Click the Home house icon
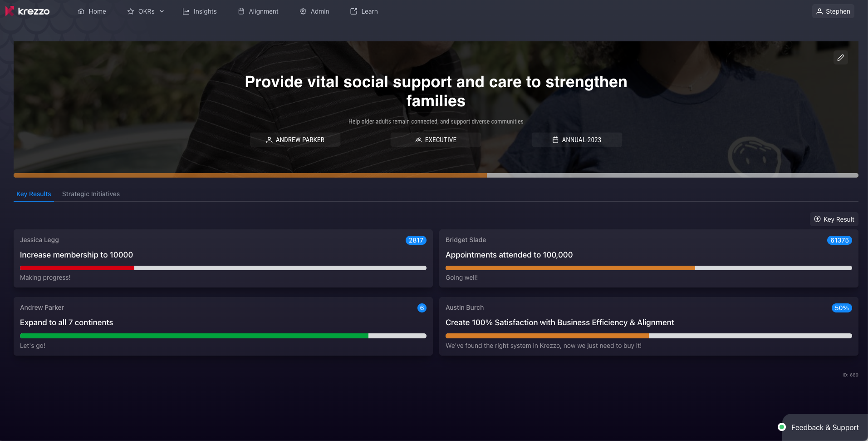This screenshot has height=441, width=868. pos(81,11)
